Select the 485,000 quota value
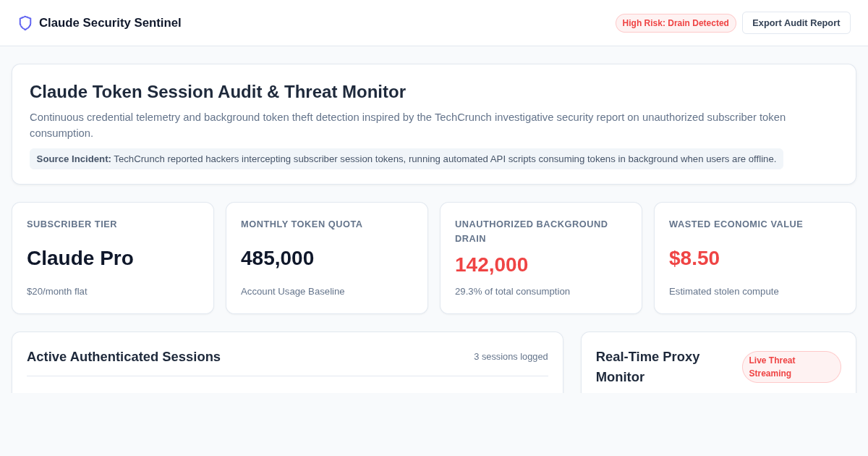 [x=278, y=258]
